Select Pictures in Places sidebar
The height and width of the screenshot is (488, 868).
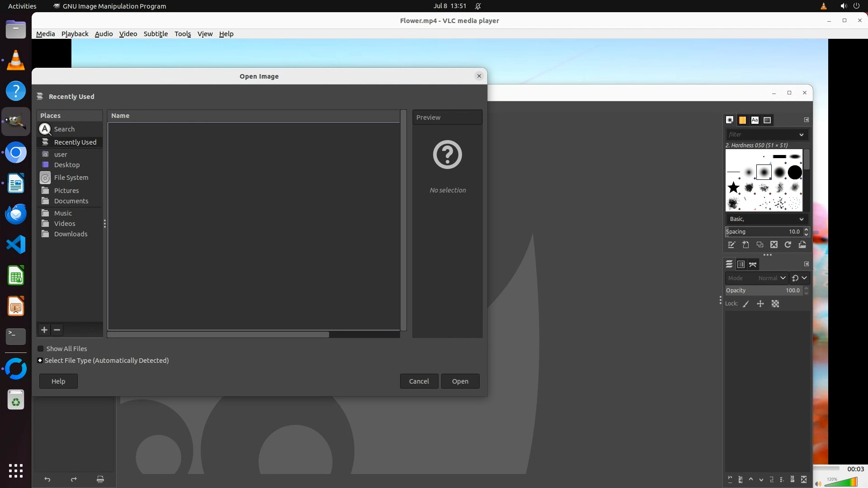pos(66,191)
